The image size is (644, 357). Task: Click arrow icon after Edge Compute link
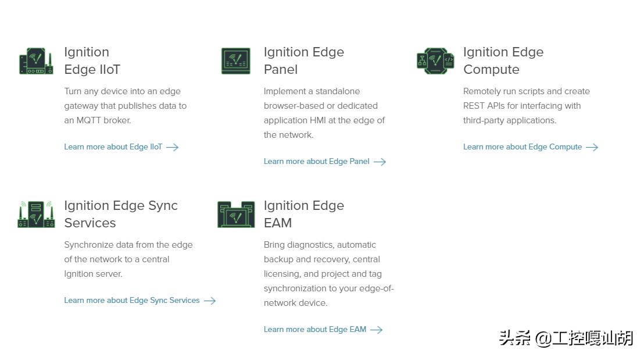click(592, 147)
